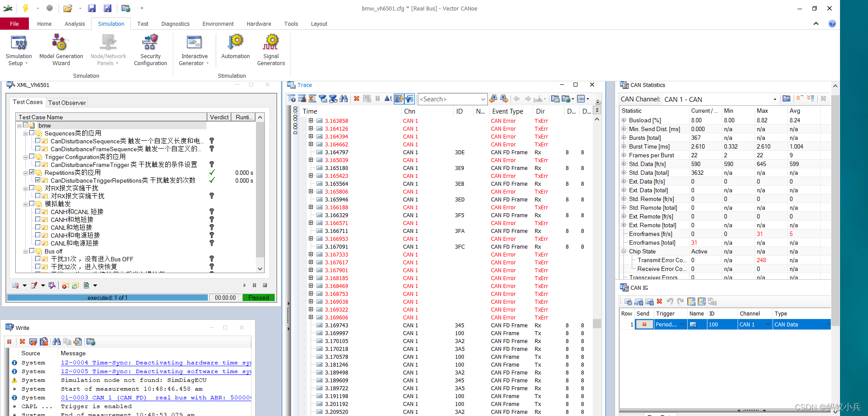This screenshot has height=416, width=868.
Task: Click binoculars search icon in Write window
Action: 56,342
